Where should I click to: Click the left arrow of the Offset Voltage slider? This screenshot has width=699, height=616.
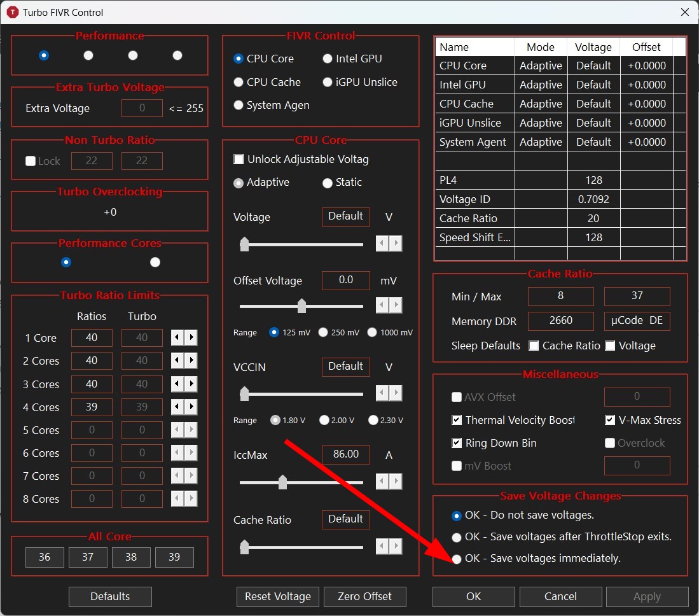382,305
